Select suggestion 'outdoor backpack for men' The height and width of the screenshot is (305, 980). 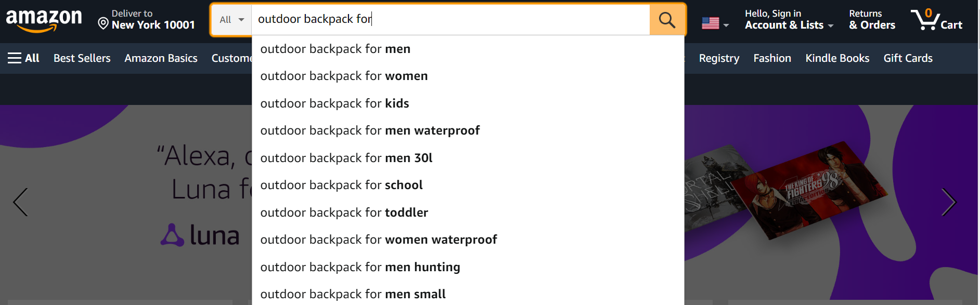coord(336,49)
